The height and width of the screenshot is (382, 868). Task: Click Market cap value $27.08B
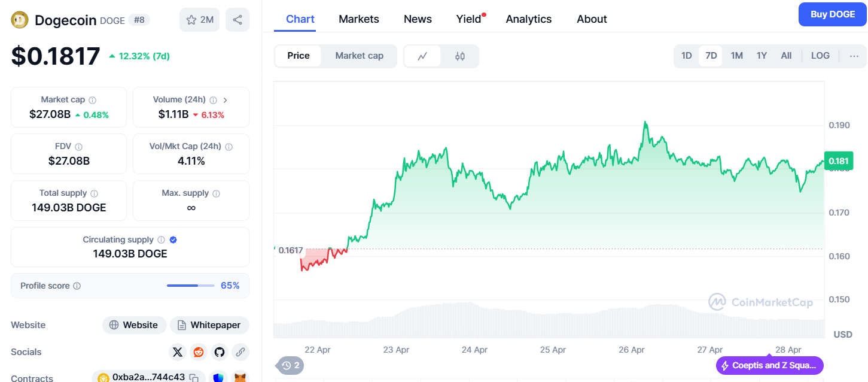(x=50, y=114)
